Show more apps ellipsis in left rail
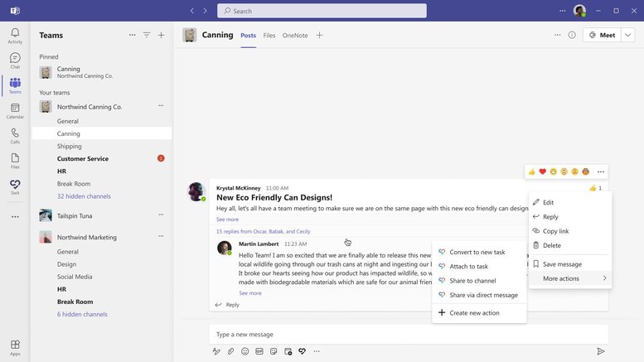This screenshot has width=644, height=362. (x=15, y=216)
